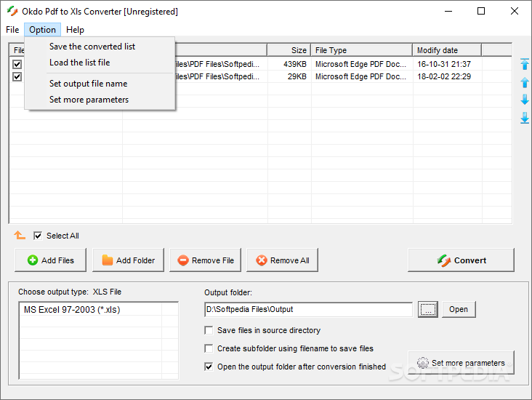Click the move-up arrow icon
Viewport: 532px width, 400px height.
point(525,82)
